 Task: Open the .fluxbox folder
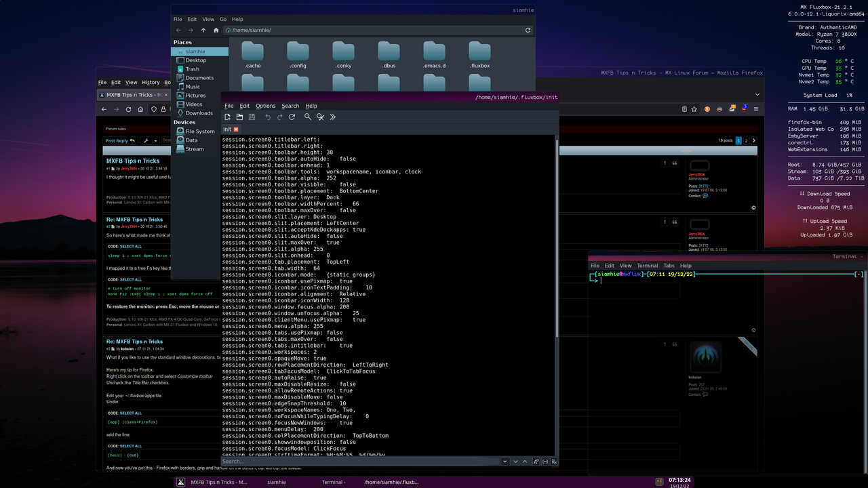pyautogui.click(x=479, y=55)
